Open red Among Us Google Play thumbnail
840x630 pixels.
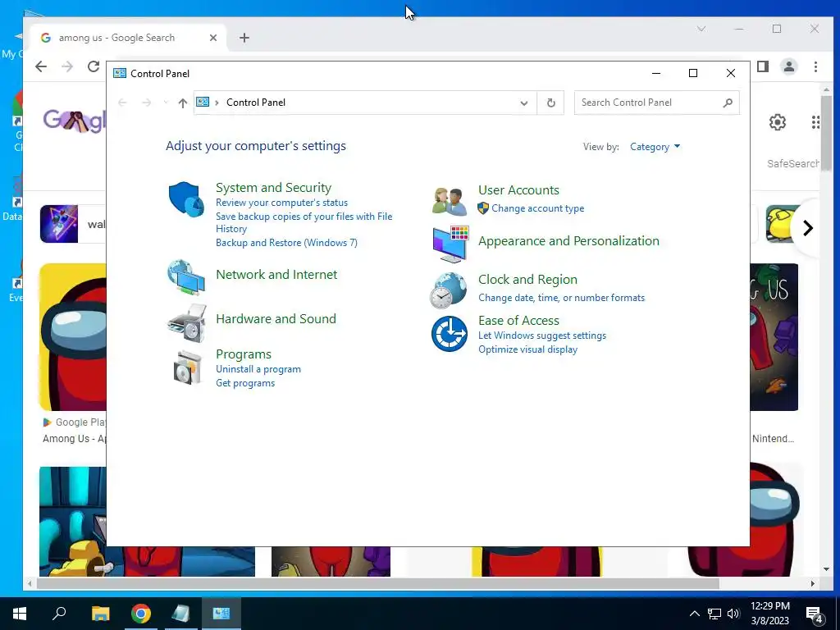pyautogui.click(x=73, y=337)
